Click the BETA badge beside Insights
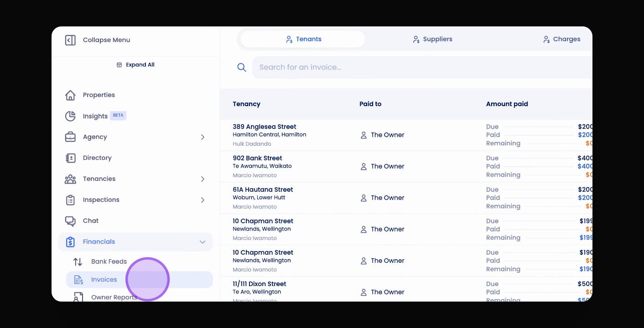 [x=118, y=115]
